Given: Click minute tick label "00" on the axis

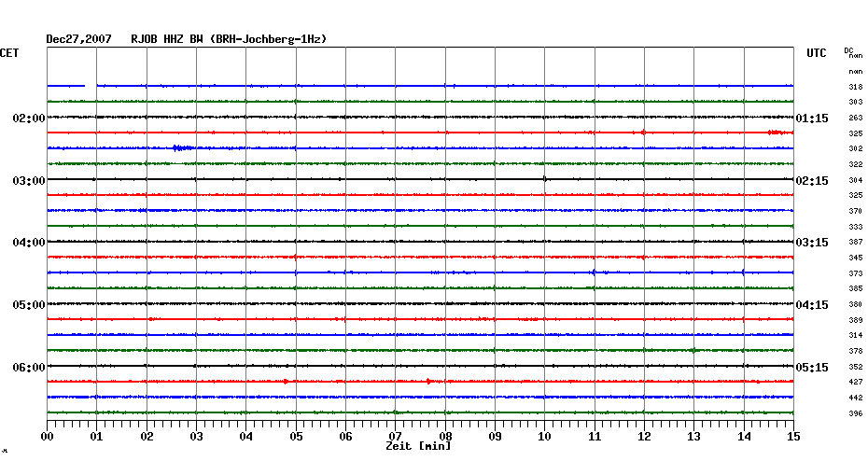Looking at the screenshot, I should click(x=47, y=437).
